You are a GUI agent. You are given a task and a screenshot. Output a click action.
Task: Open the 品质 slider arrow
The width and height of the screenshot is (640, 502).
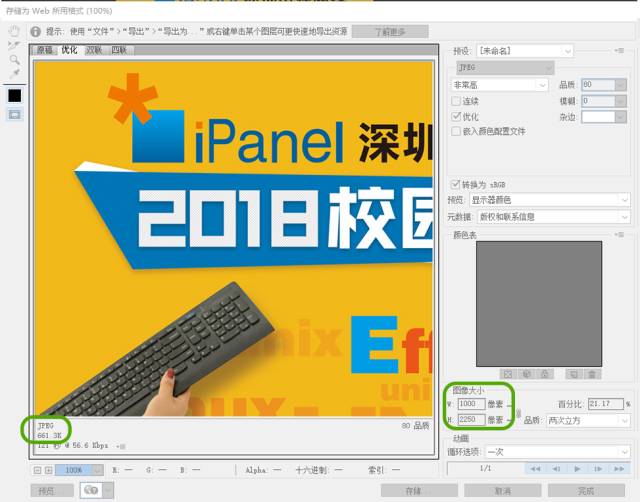(620, 85)
